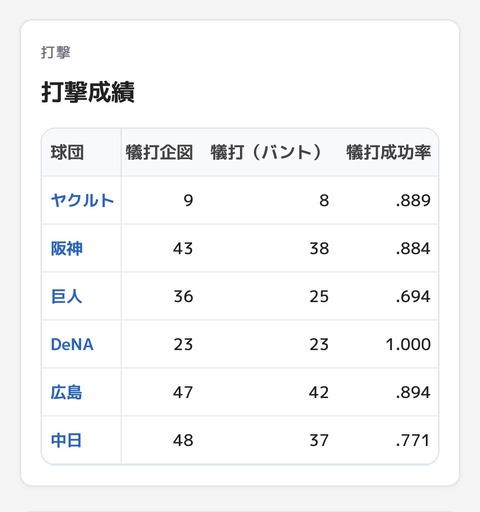Open the 阪神 team link

click(67, 249)
